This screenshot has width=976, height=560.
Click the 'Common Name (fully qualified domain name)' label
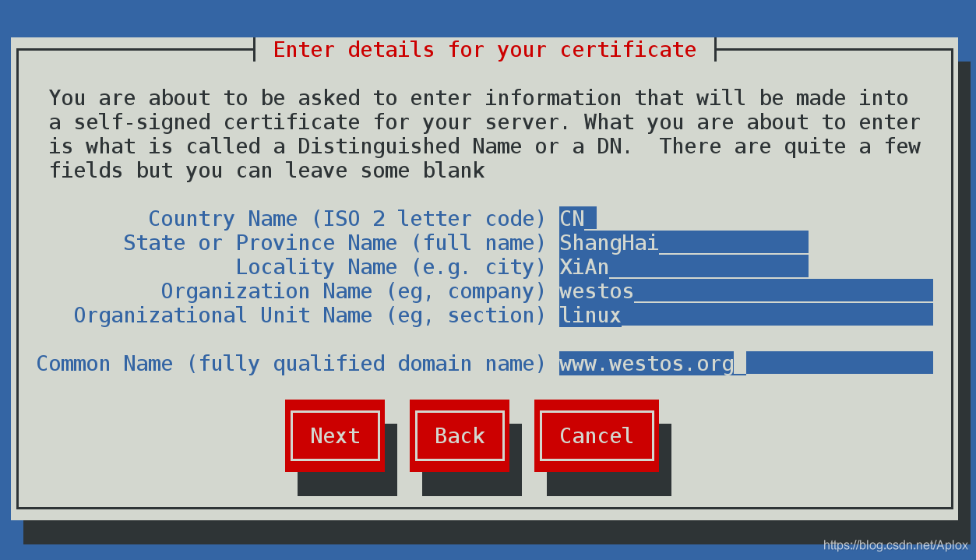(x=291, y=364)
